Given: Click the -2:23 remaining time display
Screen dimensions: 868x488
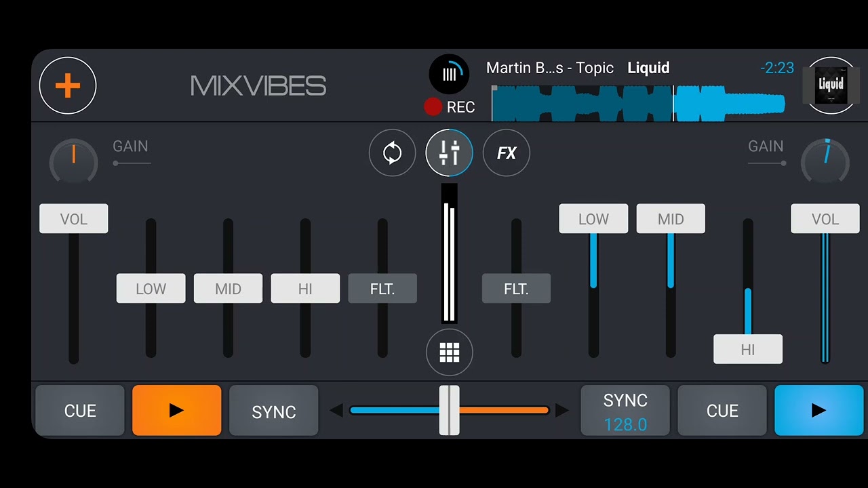Looking at the screenshot, I should (777, 68).
